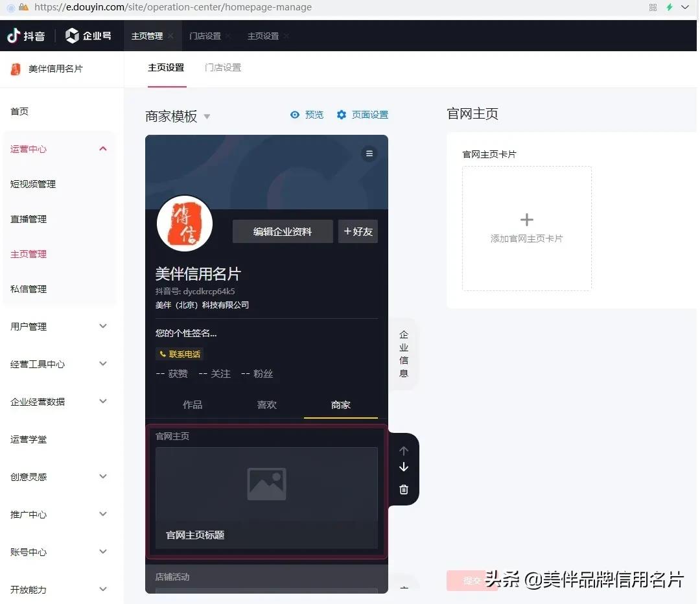Click the 编辑企业资料 button

click(283, 231)
